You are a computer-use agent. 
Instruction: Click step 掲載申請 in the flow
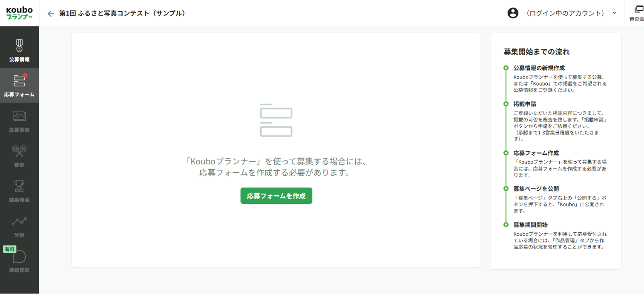click(525, 104)
